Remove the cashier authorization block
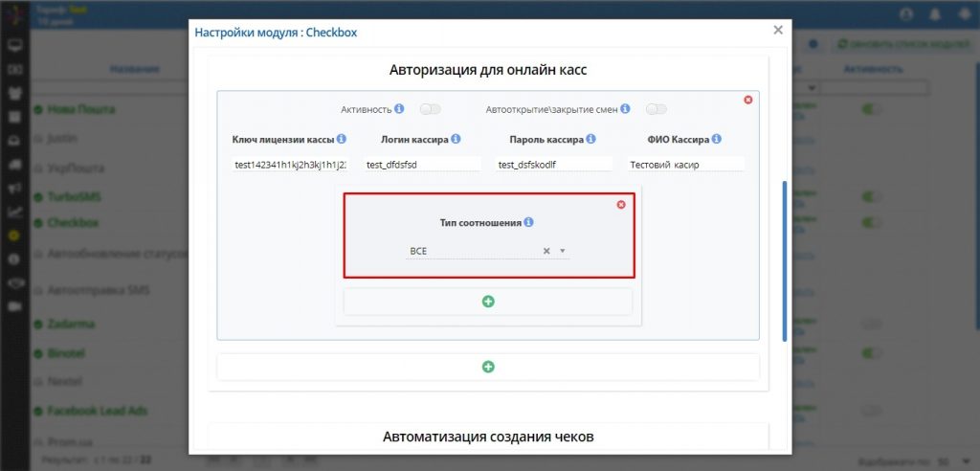Image resolution: width=980 pixels, height=471 pixels. 748,101
